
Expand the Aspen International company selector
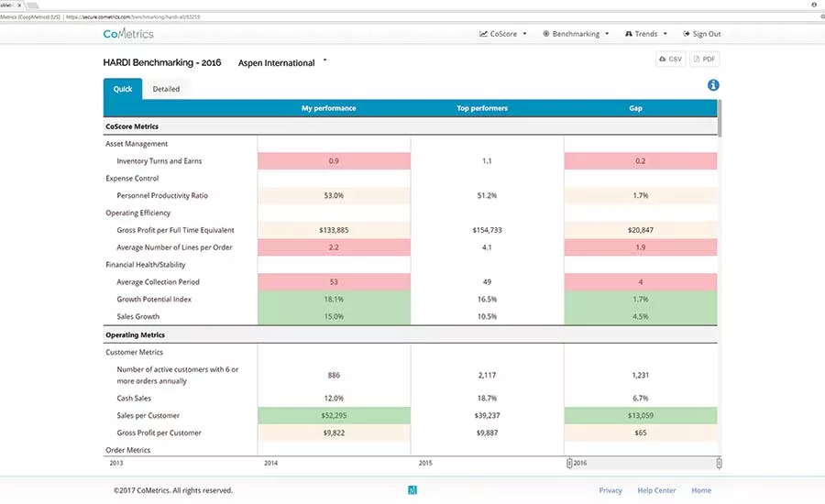282,62
